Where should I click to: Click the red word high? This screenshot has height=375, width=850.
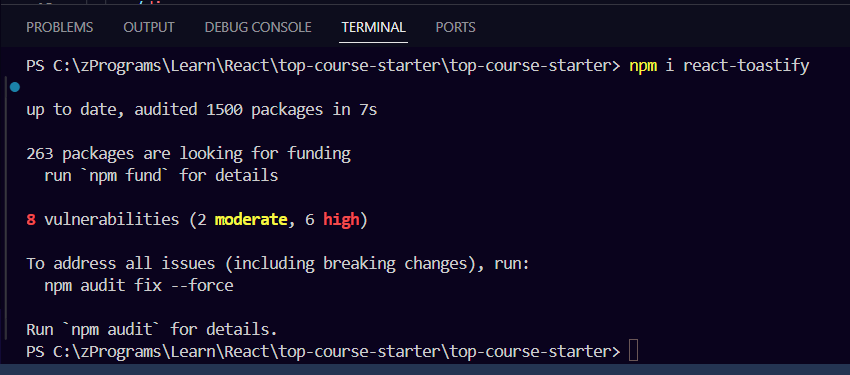[x=341, y=219]
